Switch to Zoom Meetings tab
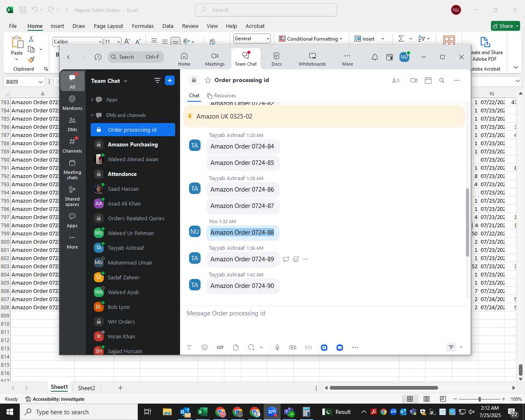 point(215,59)
